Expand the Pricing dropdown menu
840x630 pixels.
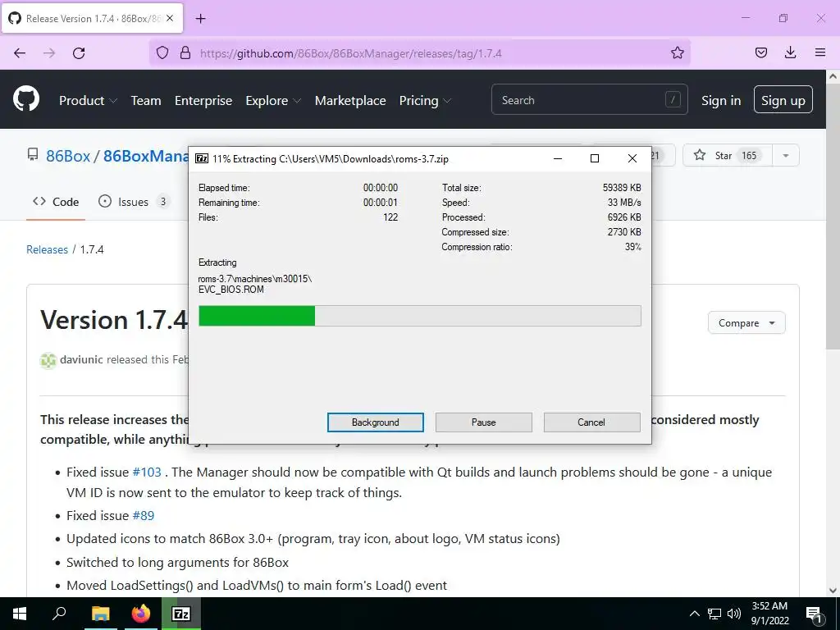tap(425, 100)
